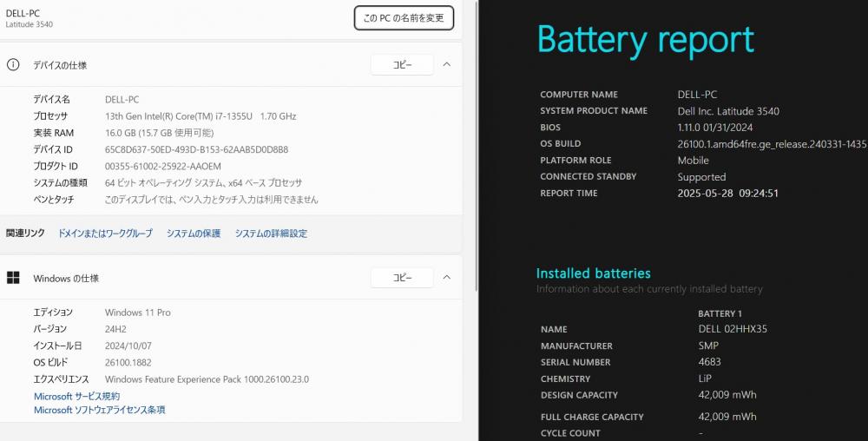Copy the Windows specifications
This screenshot has height=441, width=868.
click(x=402, y=277)
